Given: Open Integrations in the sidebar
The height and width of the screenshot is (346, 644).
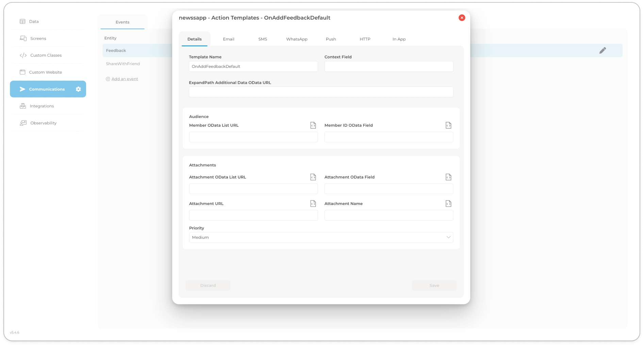Looking at the screenshot, I should [42, 106].
